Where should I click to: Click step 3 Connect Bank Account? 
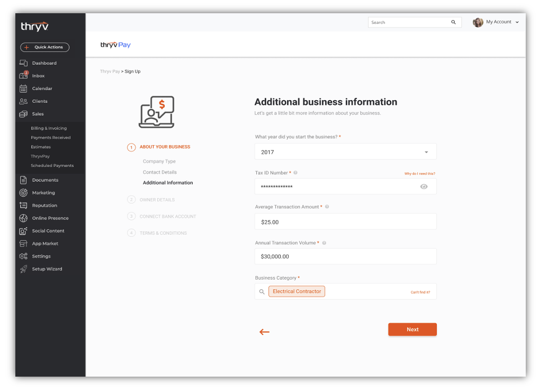[x=161, y=216]
